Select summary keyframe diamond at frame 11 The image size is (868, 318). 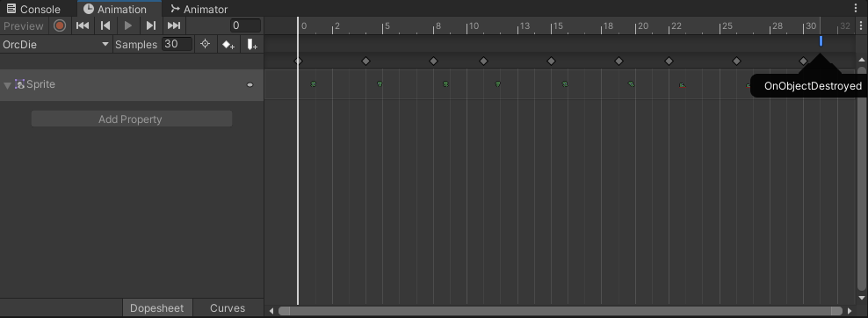point(483,61)
